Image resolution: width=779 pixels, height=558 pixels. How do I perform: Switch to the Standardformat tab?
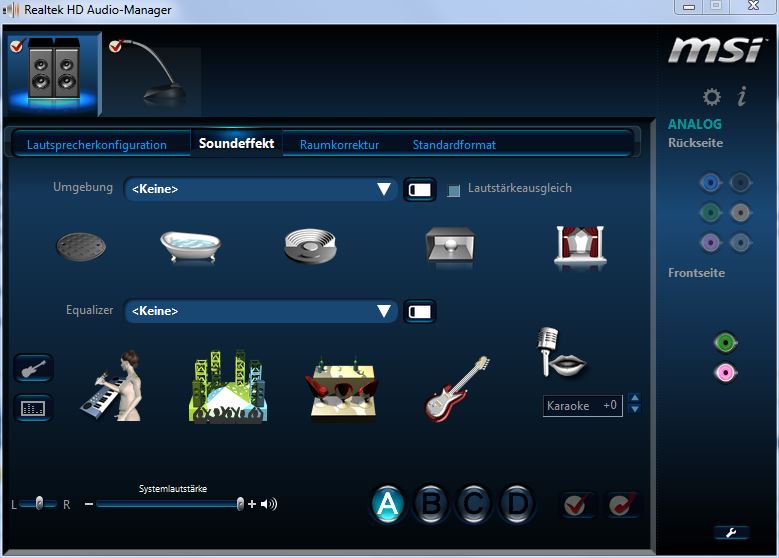click(x=454, y=145)
